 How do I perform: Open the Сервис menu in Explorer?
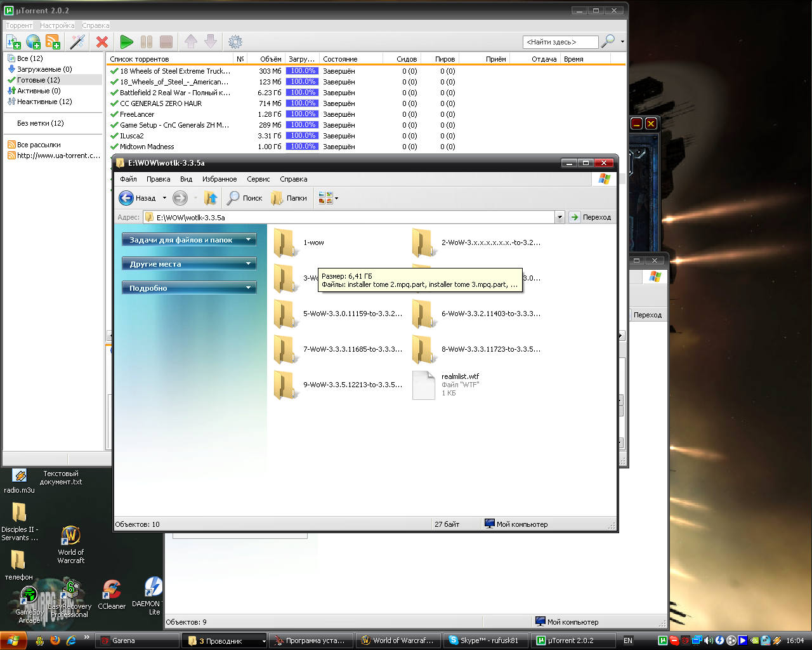point(258,179)
